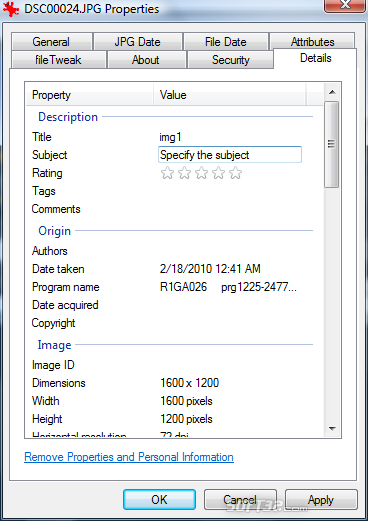
Task: Click the Origin group heading
Action: (55, 231)
